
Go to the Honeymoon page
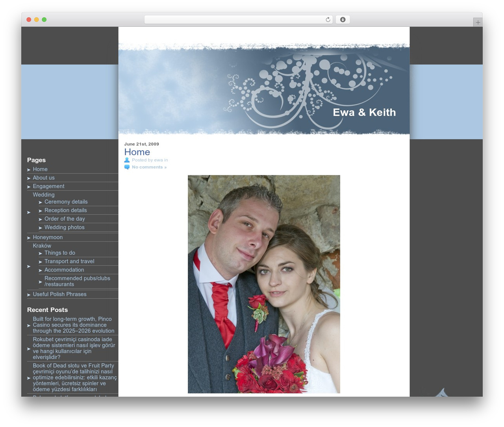pyautogui.click(x=48, y=237)
